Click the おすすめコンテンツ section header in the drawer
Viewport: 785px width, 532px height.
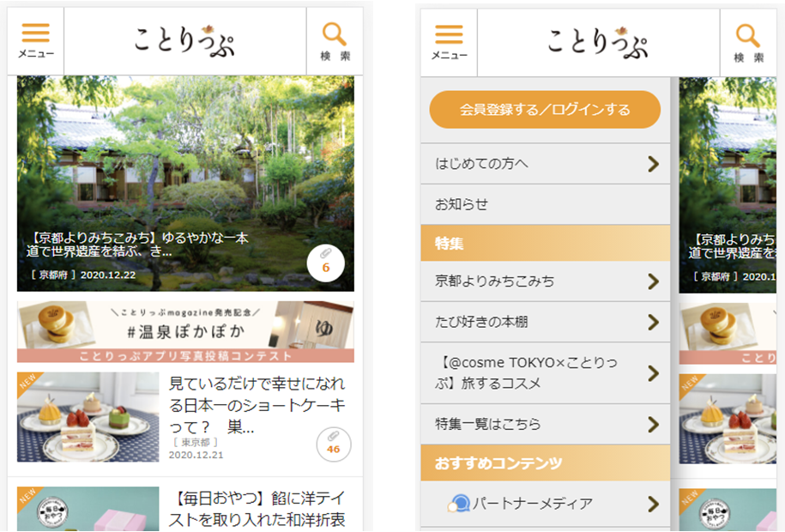point(545,462)
